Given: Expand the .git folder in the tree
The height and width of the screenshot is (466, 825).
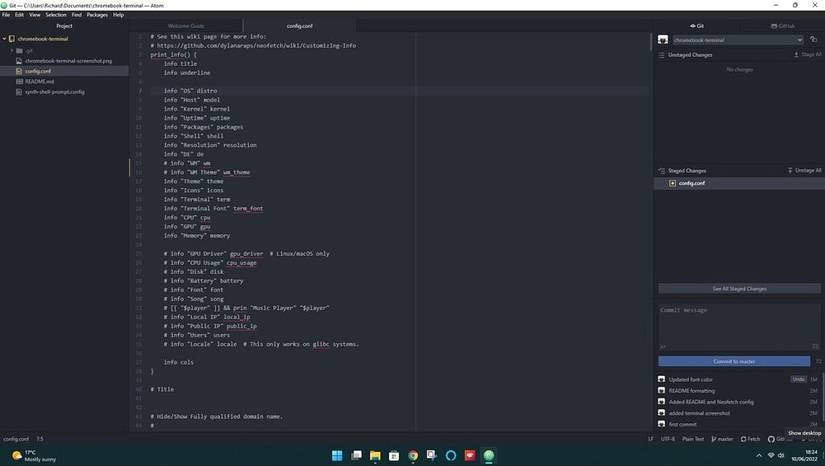Looking at the screenshot, I should coord(12,50).
